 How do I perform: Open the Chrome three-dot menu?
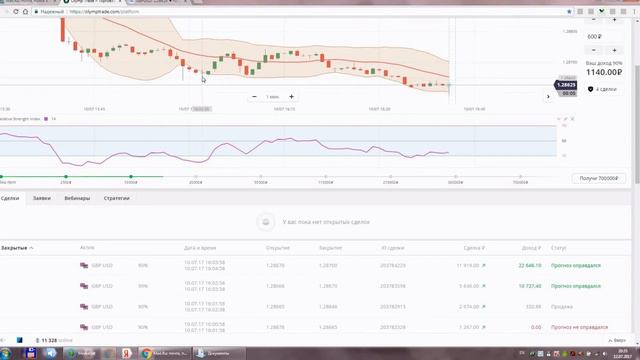(x=634, y=11)
